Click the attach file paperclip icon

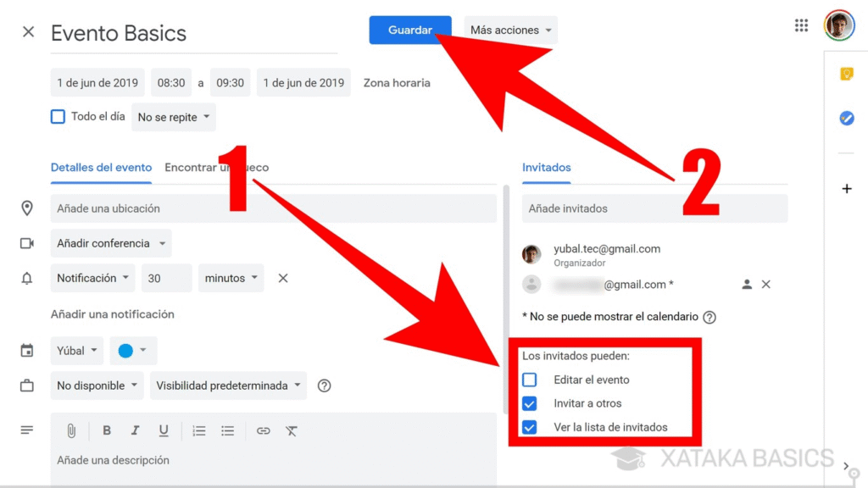(72, 430)
